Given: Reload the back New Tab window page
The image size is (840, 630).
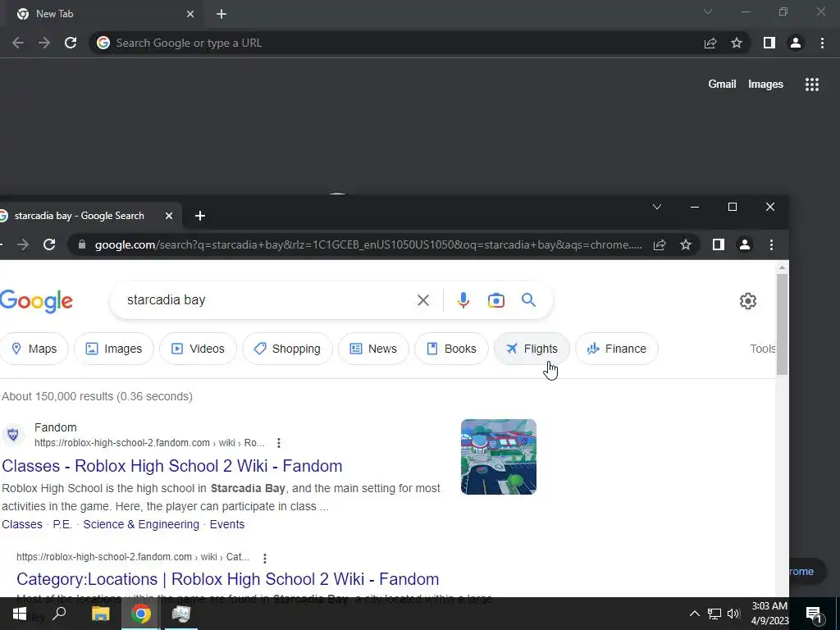Looking at the screenshot, I should pos(71,43).
